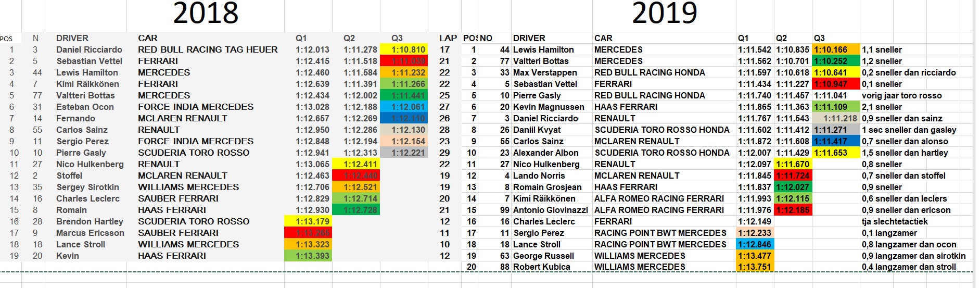980x288 pixels.
Task: Select Lance Stroll's blue Q1 time 1:12.846
Action: pyautogui.click(x=755, y=244)
